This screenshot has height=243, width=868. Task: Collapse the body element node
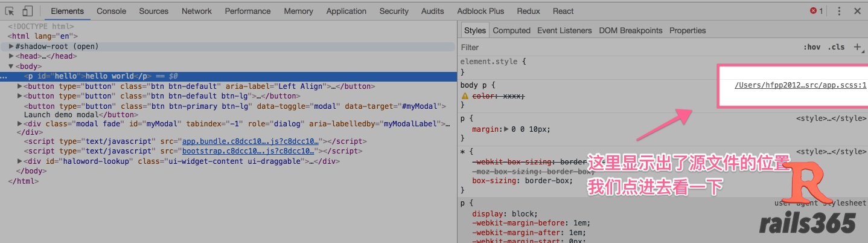11,66
